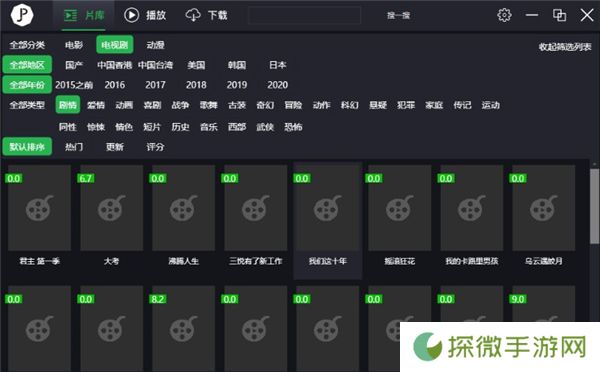Filter by year 2020
Screen dimensions: 600x372
[277, 85]
